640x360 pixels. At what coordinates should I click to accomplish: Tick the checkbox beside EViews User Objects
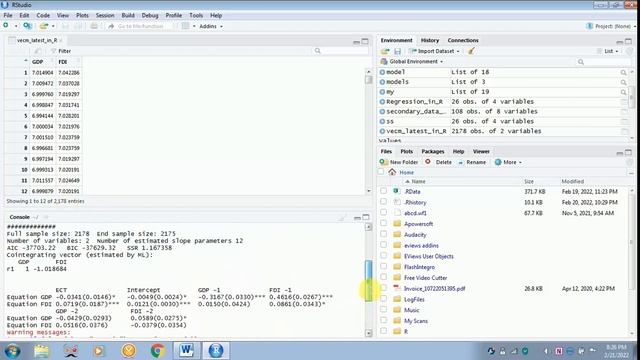tap(383, 256)
